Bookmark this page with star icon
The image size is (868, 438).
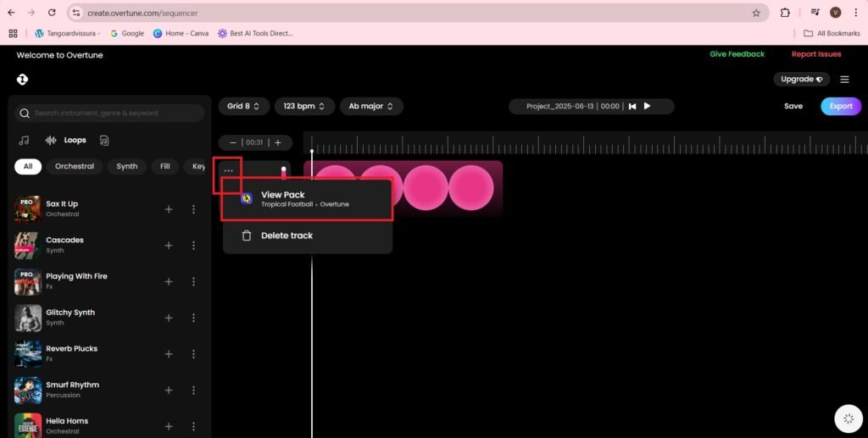[756, 13]
